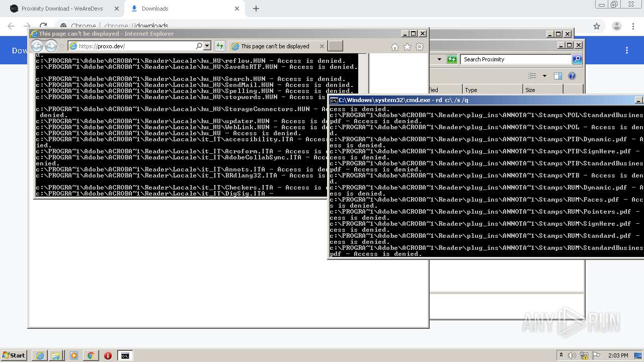
Task: Click the 2:03 PM clock
Action: click(x=618, y=355)
